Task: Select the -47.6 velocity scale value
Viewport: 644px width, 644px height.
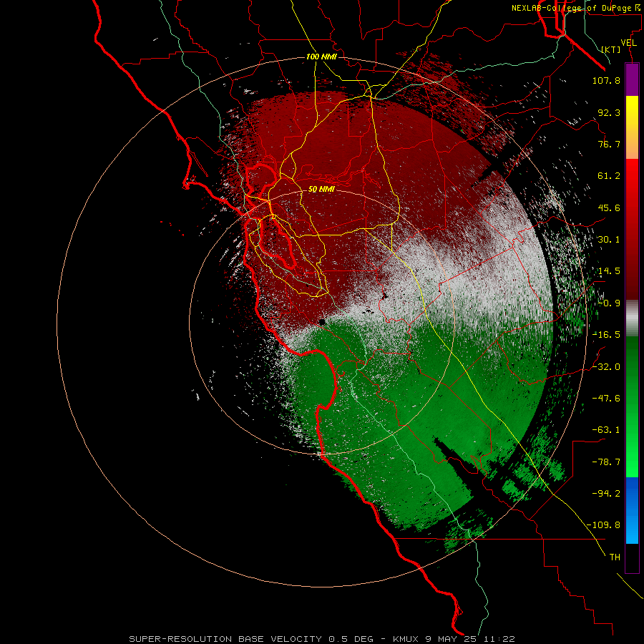Action: tap(606, 399)
